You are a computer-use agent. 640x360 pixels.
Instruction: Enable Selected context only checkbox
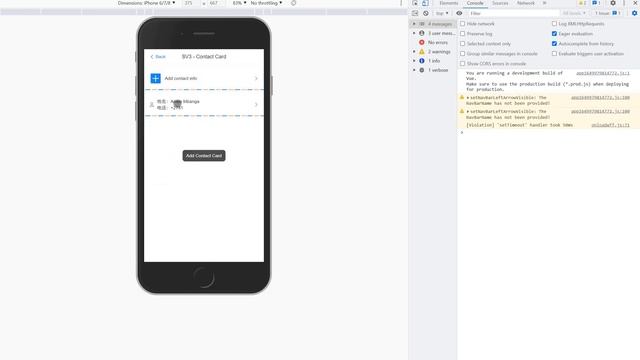pos(462,43)
